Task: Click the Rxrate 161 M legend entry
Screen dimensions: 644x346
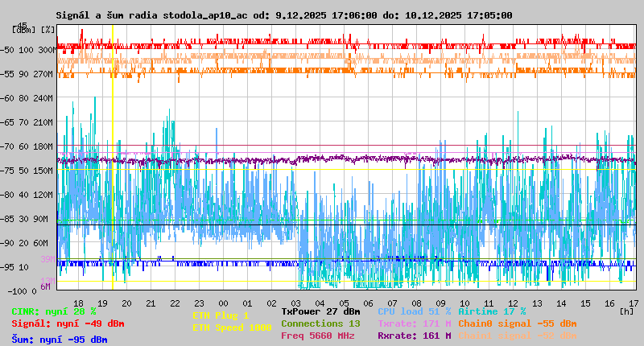Action: coord(414,336)
